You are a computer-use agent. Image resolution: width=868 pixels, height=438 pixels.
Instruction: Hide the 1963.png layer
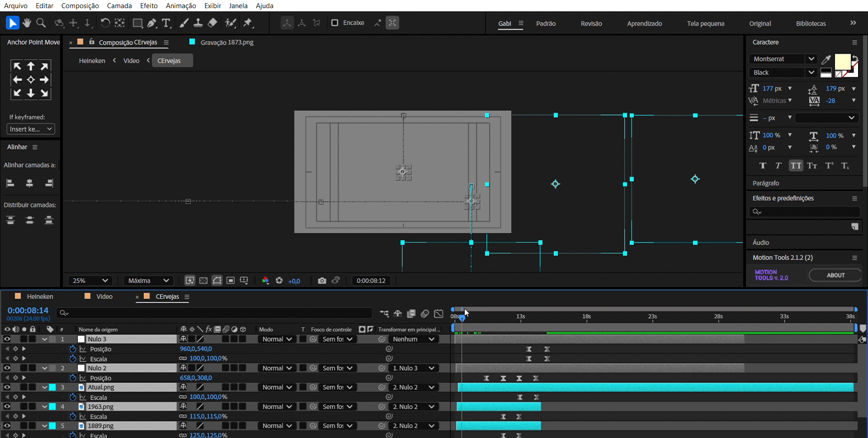(x=7, y=406)
